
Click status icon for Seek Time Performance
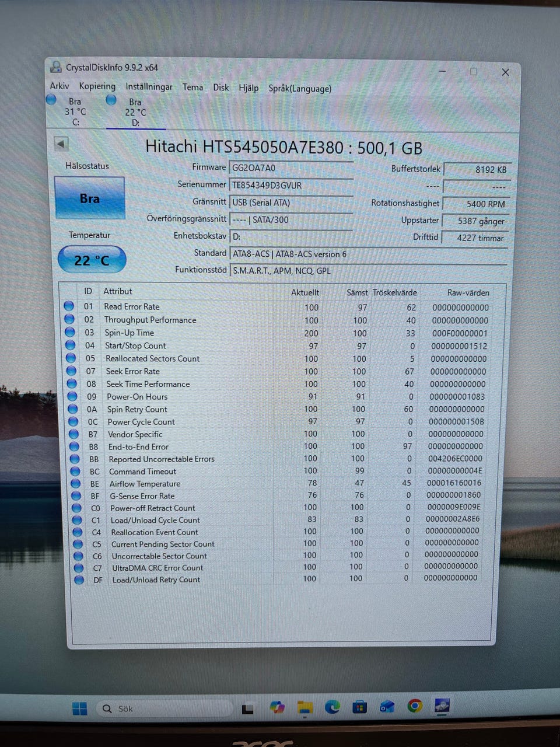tap(72, 383)
